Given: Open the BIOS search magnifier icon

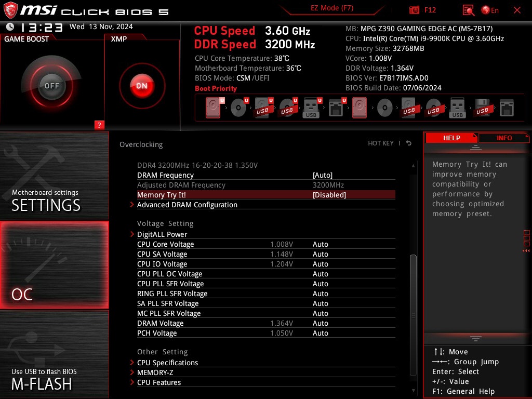Looking at the screenshot, I should tap(469, 10).
